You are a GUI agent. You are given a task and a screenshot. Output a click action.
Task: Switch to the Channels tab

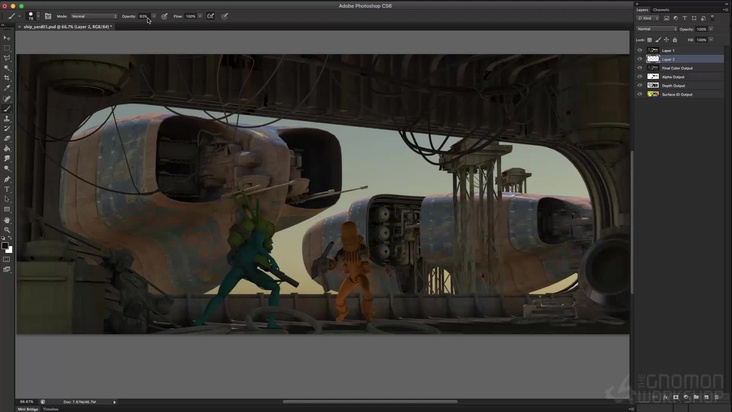[661, 9]
